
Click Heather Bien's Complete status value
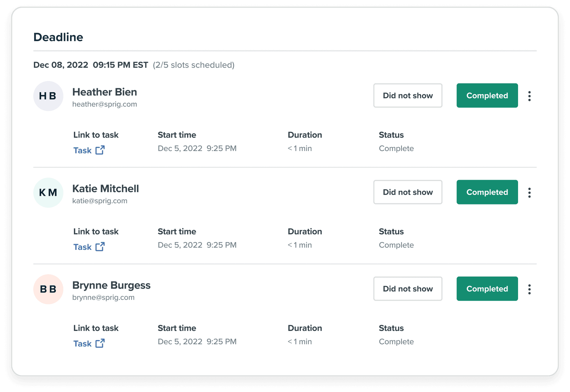point(396,148)
